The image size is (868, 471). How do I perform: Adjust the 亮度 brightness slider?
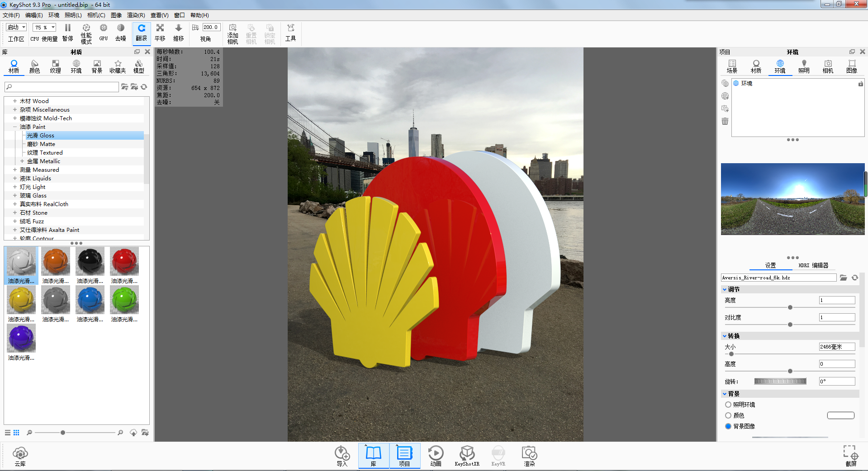click(x=790, y=307)
